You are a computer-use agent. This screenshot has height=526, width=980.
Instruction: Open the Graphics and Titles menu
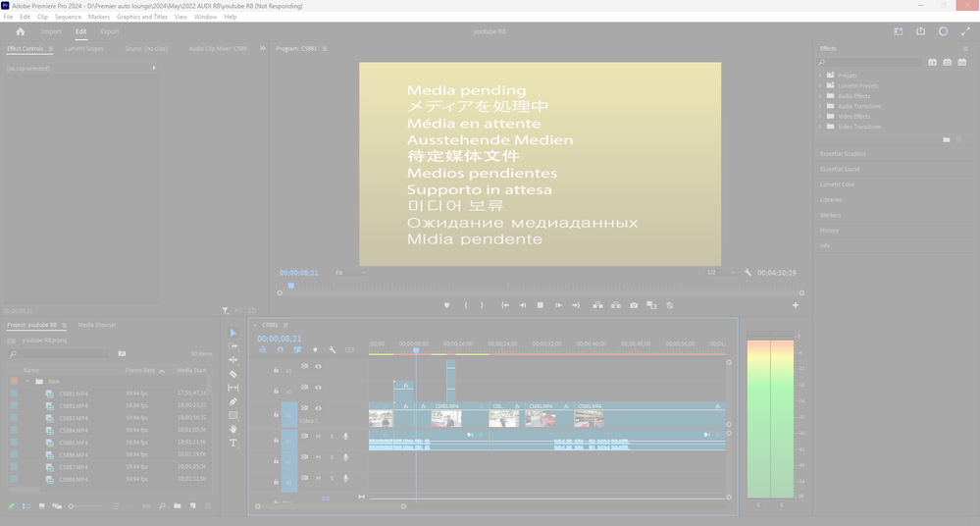point(142,17)
